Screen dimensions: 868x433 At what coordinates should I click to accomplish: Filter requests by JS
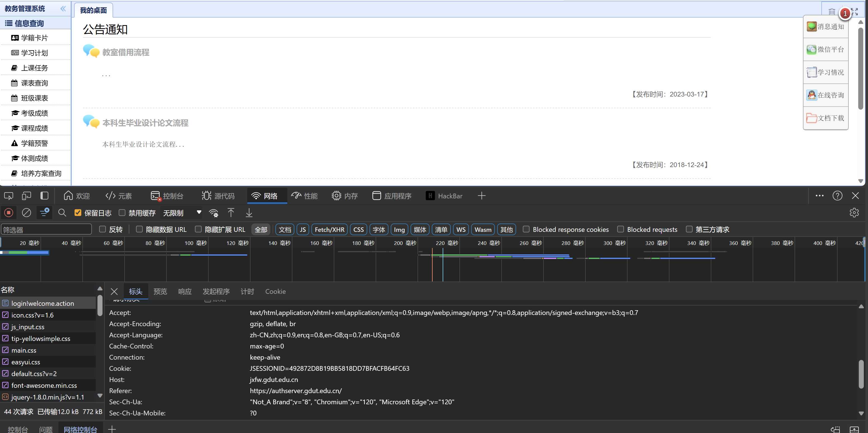point(303,230)
